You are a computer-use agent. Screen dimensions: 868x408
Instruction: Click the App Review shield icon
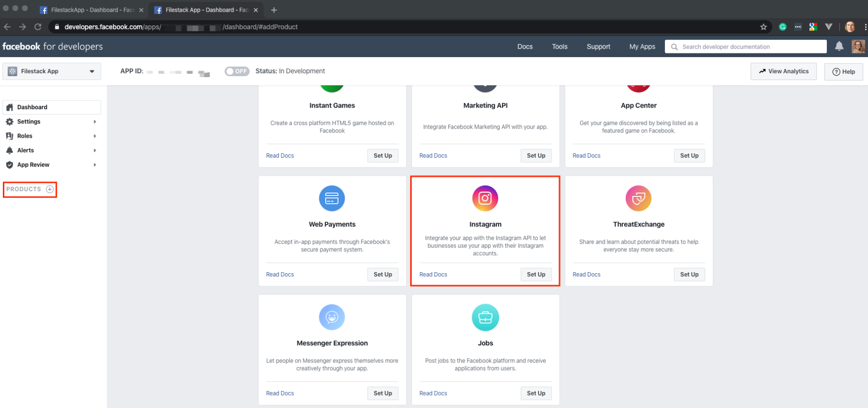(10, 165)
